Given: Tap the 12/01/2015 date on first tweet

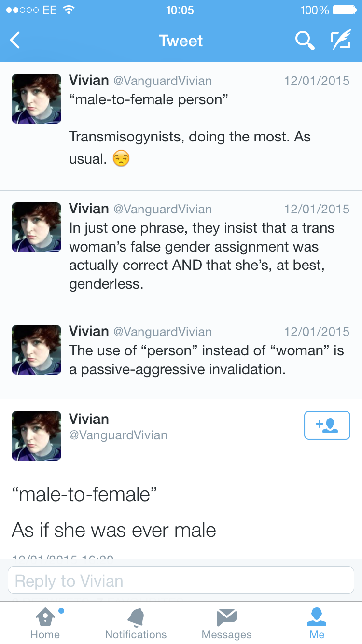Looking at the screenshot, I should coord(317,81).
